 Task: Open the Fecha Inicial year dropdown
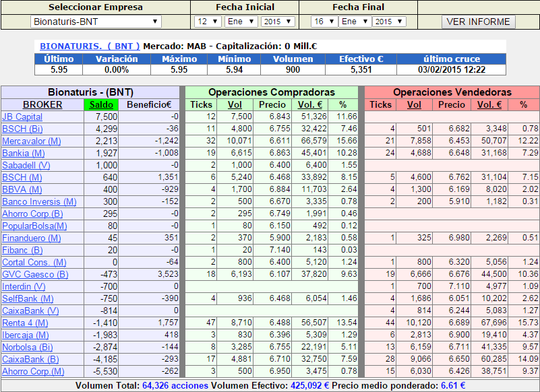pyautogui.click(x=277, y=22)
